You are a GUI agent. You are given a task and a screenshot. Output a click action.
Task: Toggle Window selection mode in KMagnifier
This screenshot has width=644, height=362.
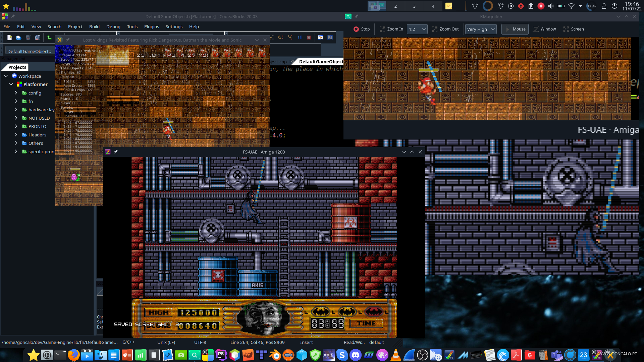(x=544, y=29)
